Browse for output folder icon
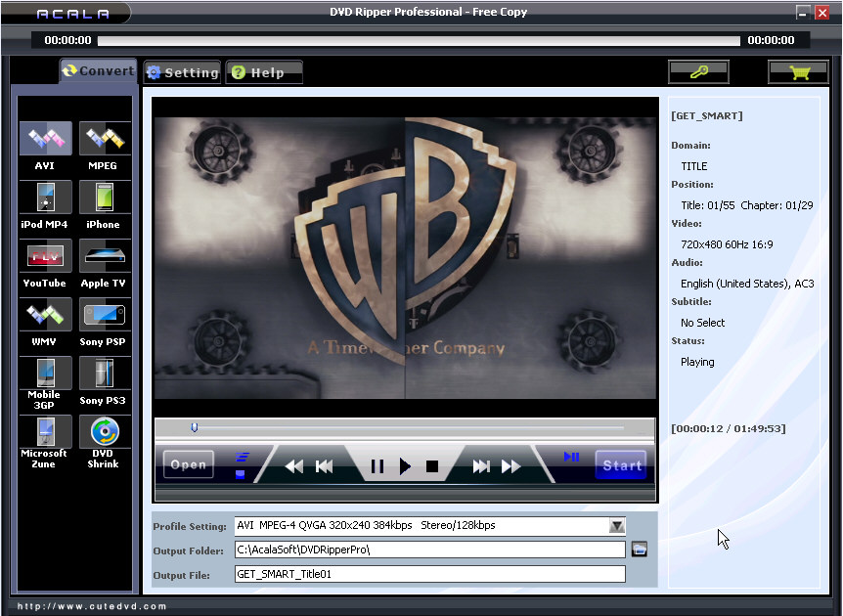This screenshot has height=616, width=843. coord(640,550)
